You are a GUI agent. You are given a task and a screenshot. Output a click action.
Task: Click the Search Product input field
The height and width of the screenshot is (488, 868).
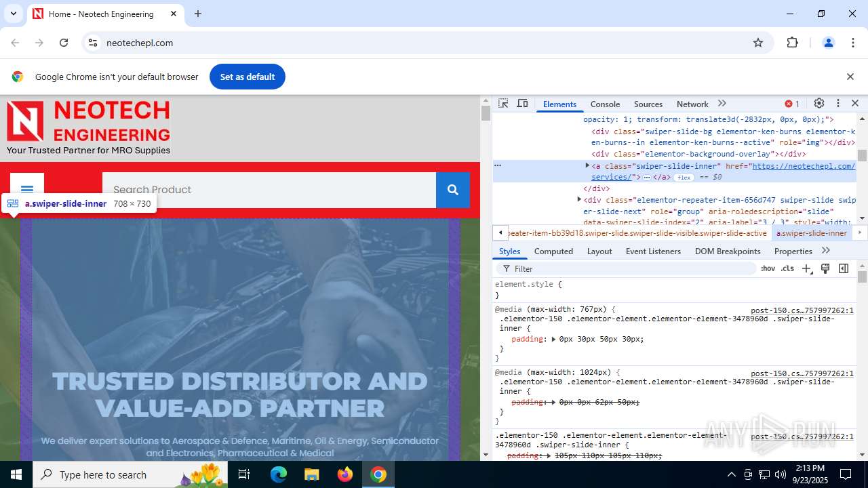pyautogui.click(x=269, y=190)
